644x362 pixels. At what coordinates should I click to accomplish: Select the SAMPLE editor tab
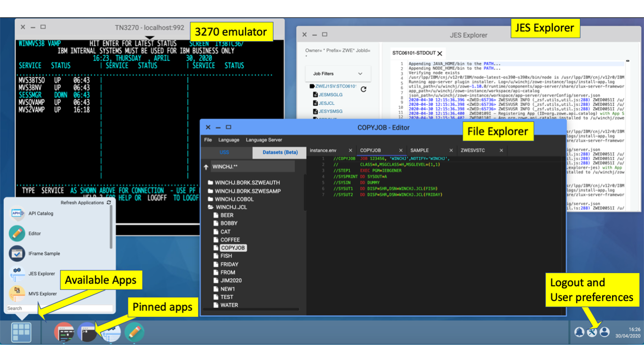[x=419, y=150]
